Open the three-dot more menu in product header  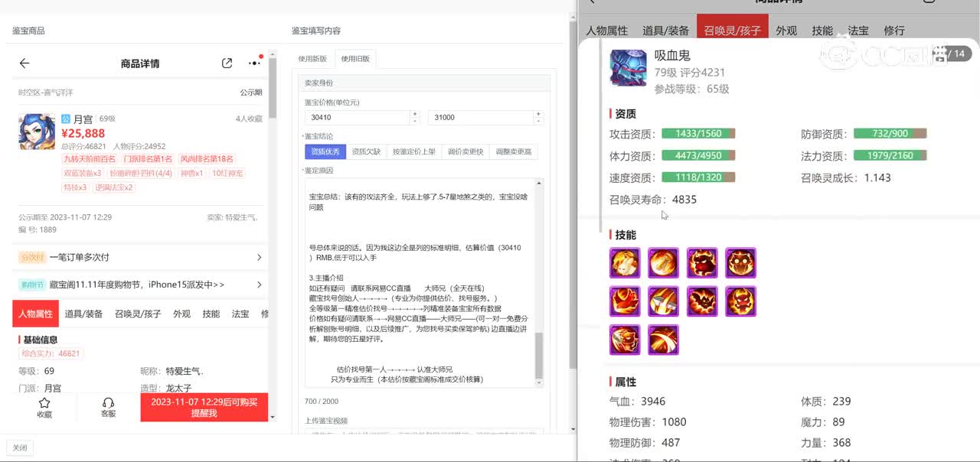click(x=254, y=63)
